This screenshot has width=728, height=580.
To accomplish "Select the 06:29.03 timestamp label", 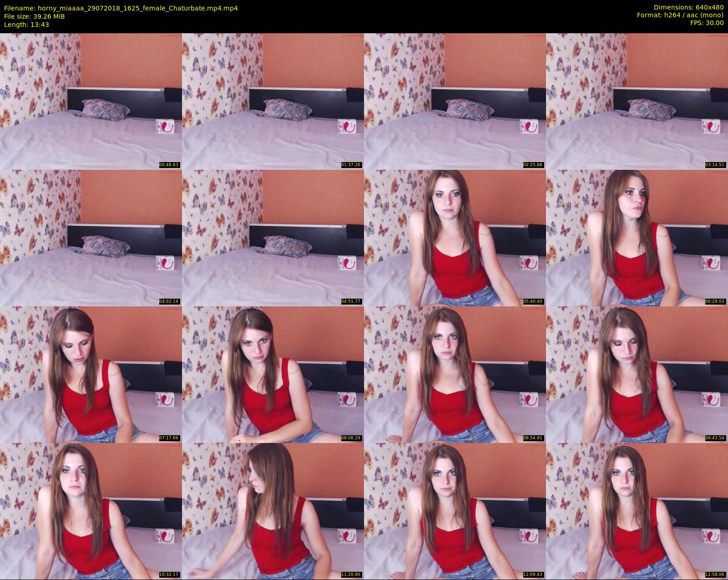I will click(x=715, y=301).
